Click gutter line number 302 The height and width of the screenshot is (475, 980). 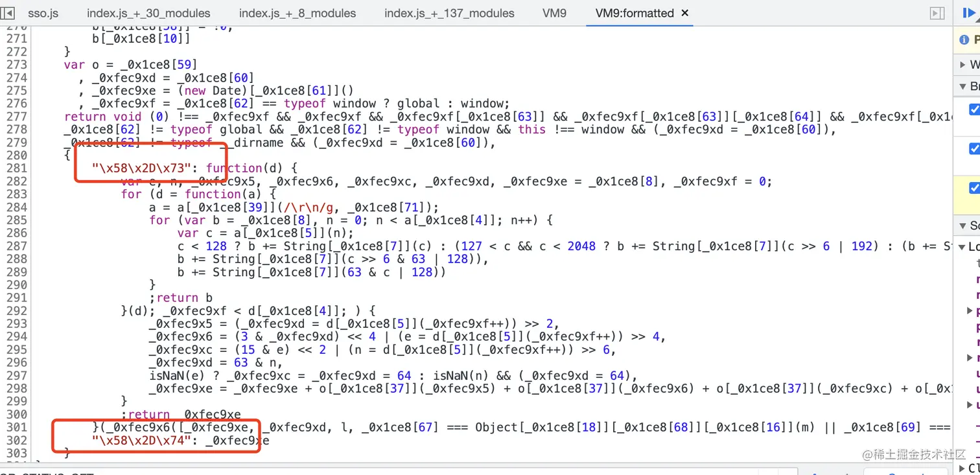coord(17,441)
